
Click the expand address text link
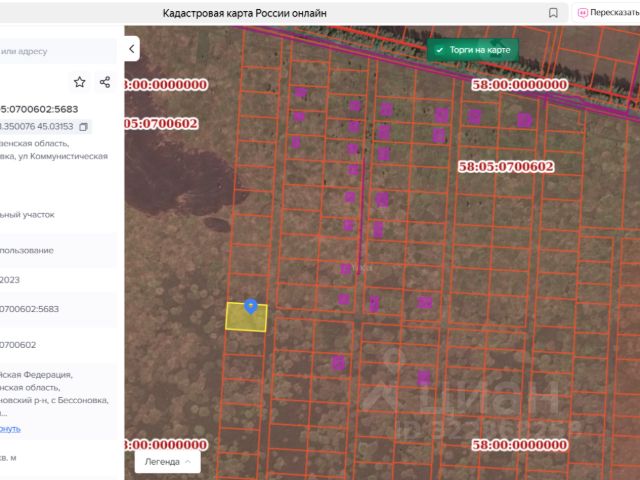(x=9, y=428)
